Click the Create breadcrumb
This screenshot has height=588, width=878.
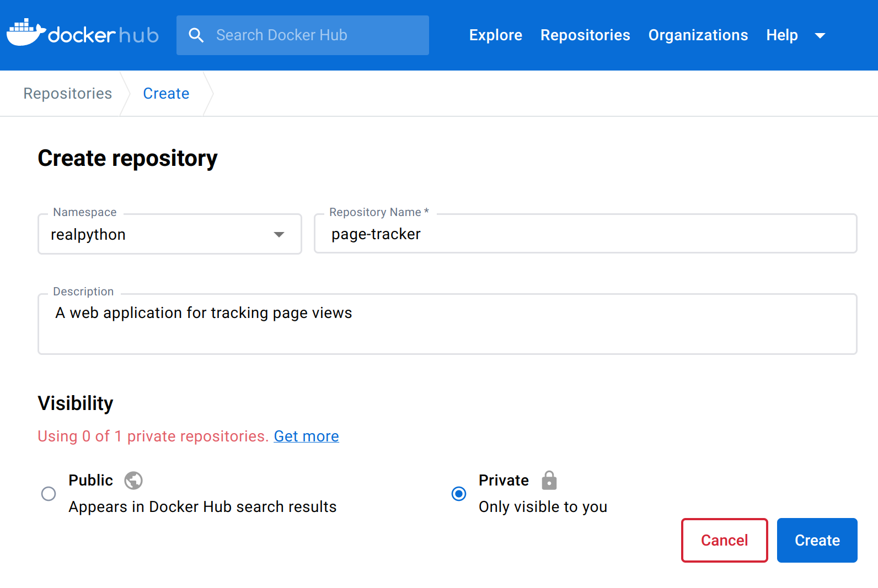click(166, 94)
